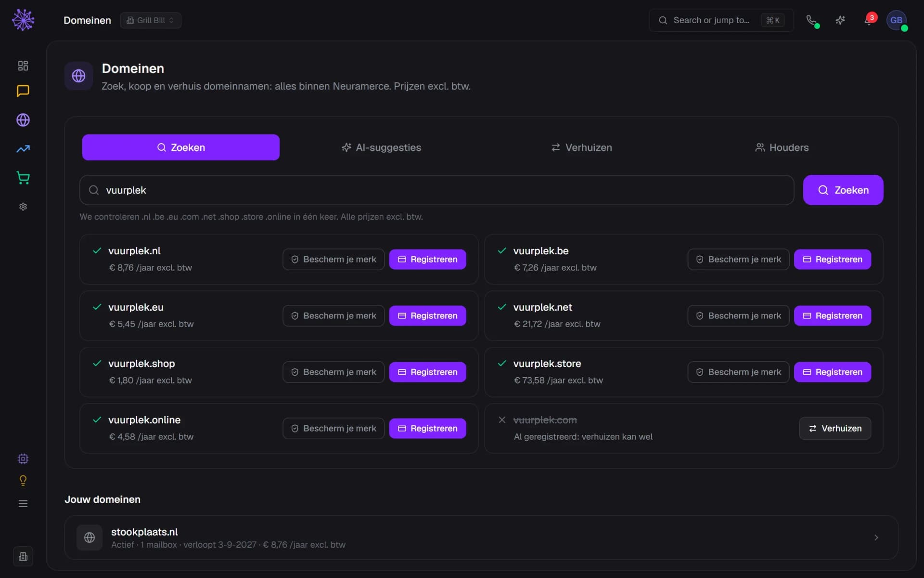This screenshot has width=924, height=578.
Task: Register vuurplek.store domain
Action: click(833, 372)
